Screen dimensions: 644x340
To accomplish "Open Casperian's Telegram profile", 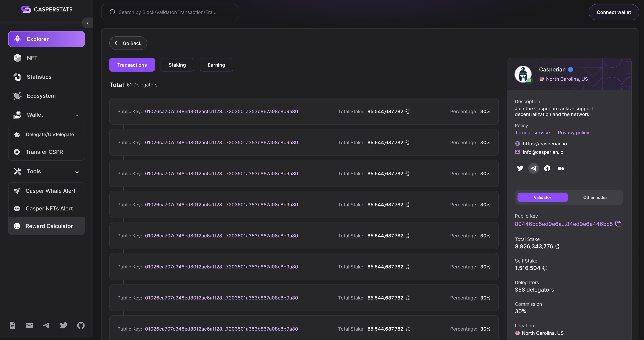I will (x=534, y=168).
